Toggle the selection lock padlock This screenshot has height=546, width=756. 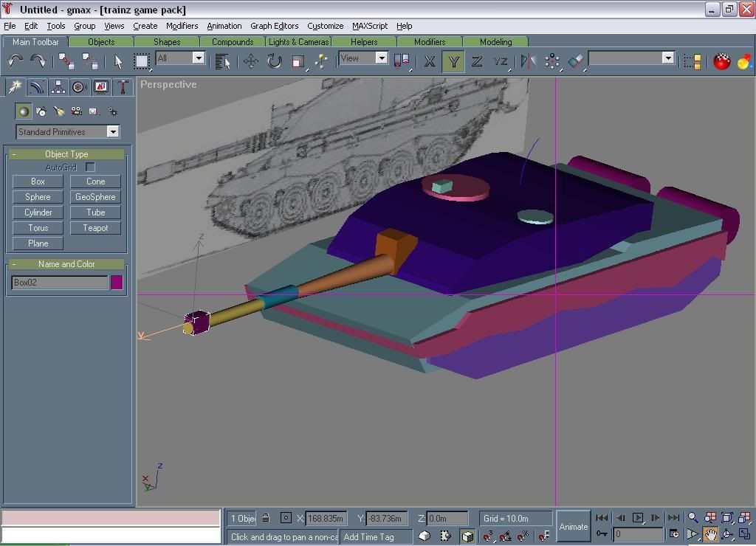click(266, 518)
